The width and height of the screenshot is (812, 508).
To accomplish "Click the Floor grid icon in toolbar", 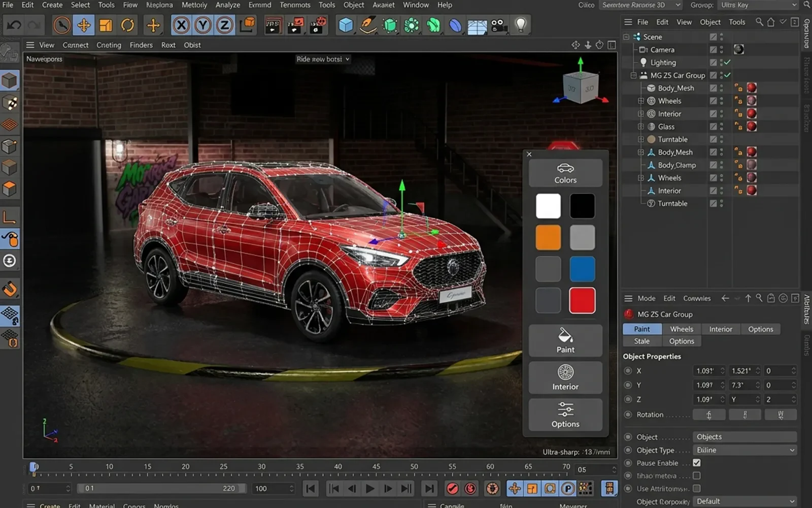I will pos(477,25).
